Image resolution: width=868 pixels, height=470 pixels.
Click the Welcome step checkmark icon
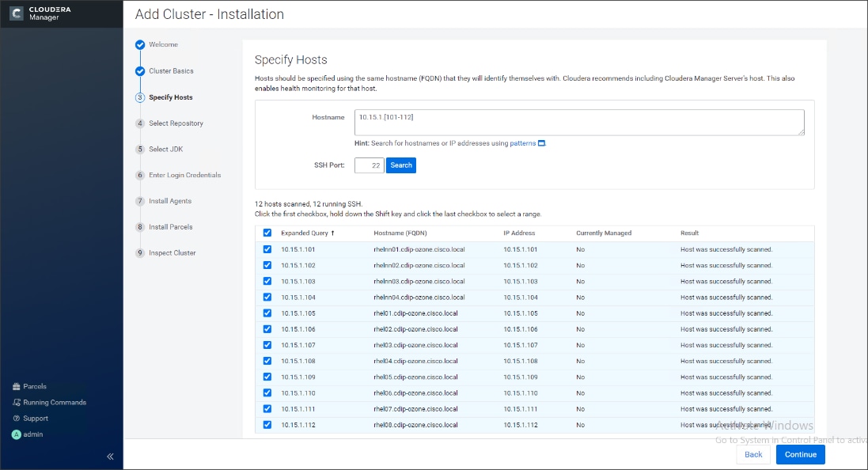[x=140, y=45]
